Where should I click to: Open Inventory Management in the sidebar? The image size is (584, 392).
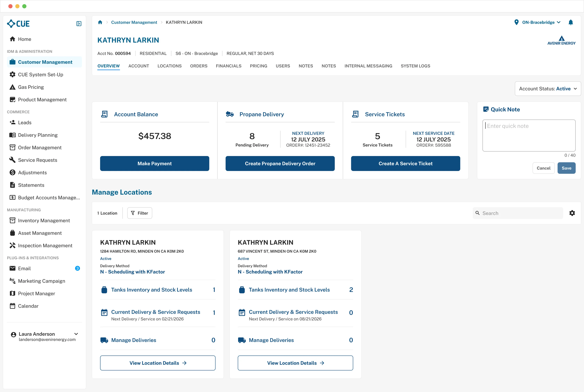point(44,220)
